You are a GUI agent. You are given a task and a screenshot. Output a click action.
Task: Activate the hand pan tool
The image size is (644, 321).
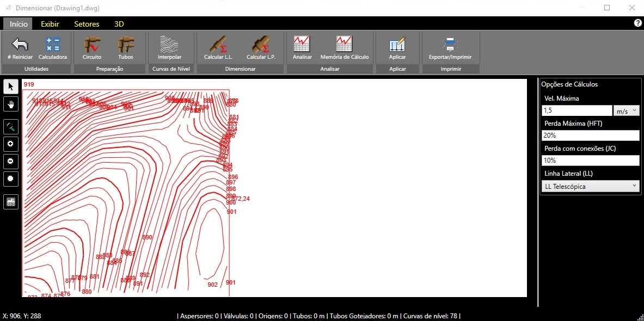tap(11, 104)
